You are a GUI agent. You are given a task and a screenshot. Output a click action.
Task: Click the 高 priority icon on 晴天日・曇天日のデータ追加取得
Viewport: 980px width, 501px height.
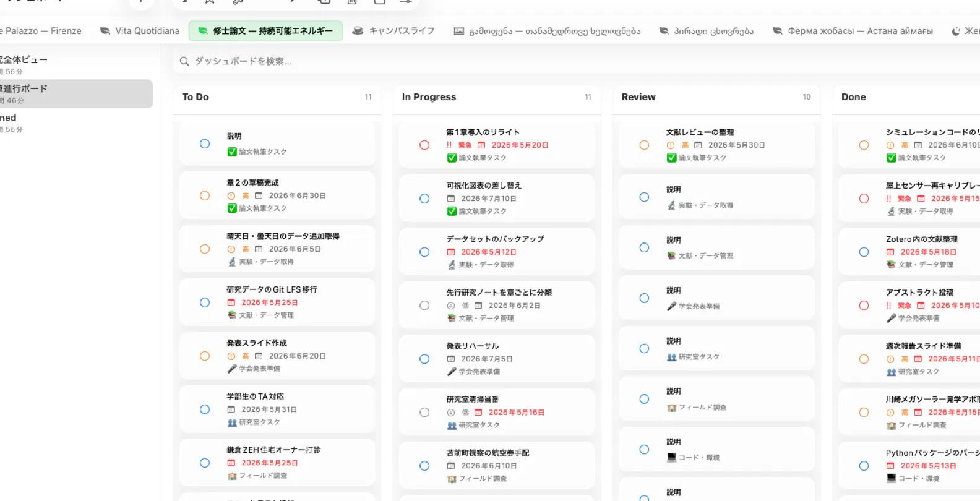[231, 249]
